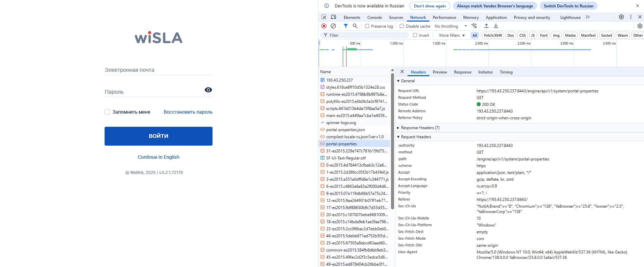Click the Электронная почта email field
This screenshot has height=267, width=644.
[159, 70]
